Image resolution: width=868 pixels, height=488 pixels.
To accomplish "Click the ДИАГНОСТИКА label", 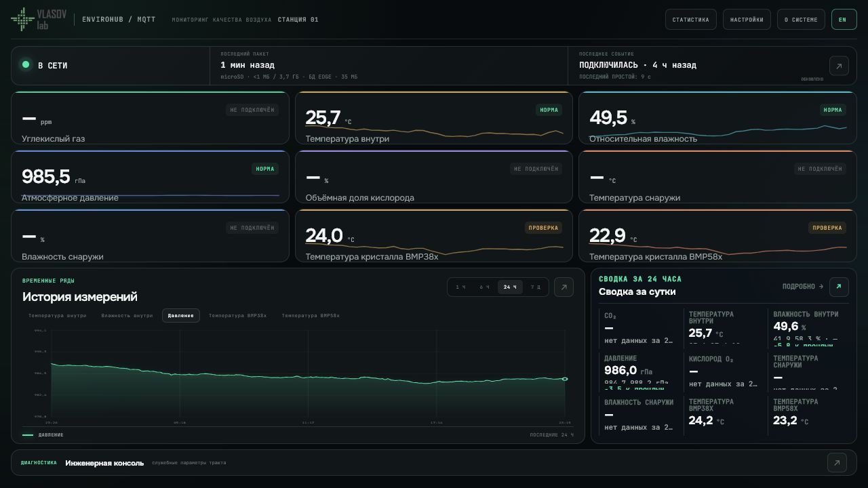I will [39, 463].
